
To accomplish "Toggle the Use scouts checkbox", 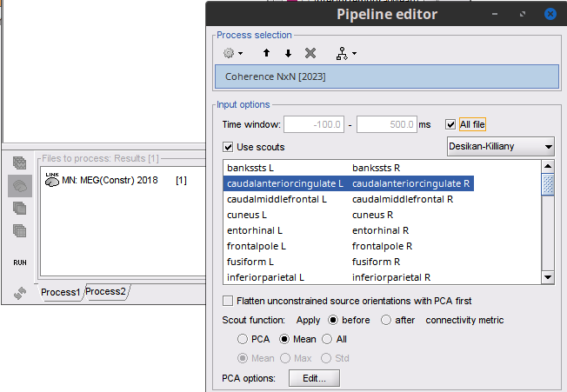I will click(229, 147).
